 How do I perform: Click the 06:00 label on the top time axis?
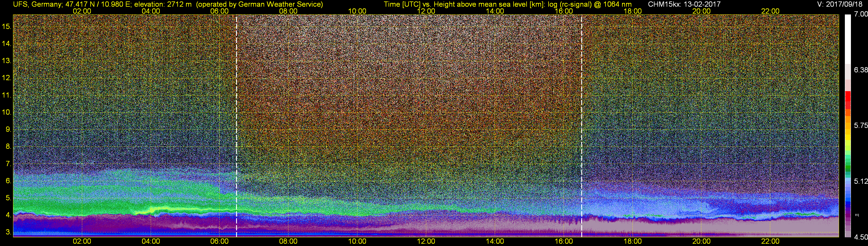(x=220, y=11)
